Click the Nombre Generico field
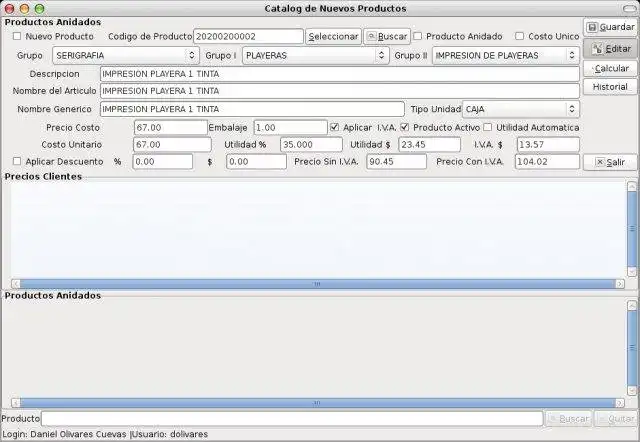Viewport: 640px width, 442px height. click(x=252, y=109)
